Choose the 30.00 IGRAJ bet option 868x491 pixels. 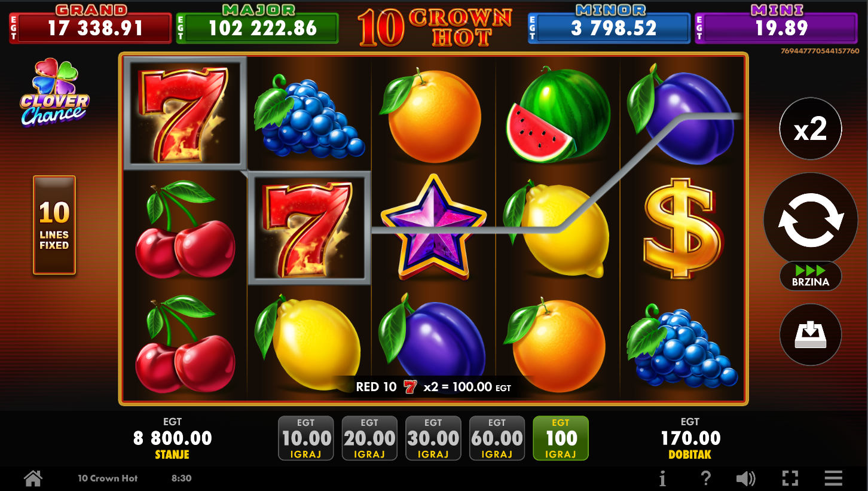[x=433, y=438]
